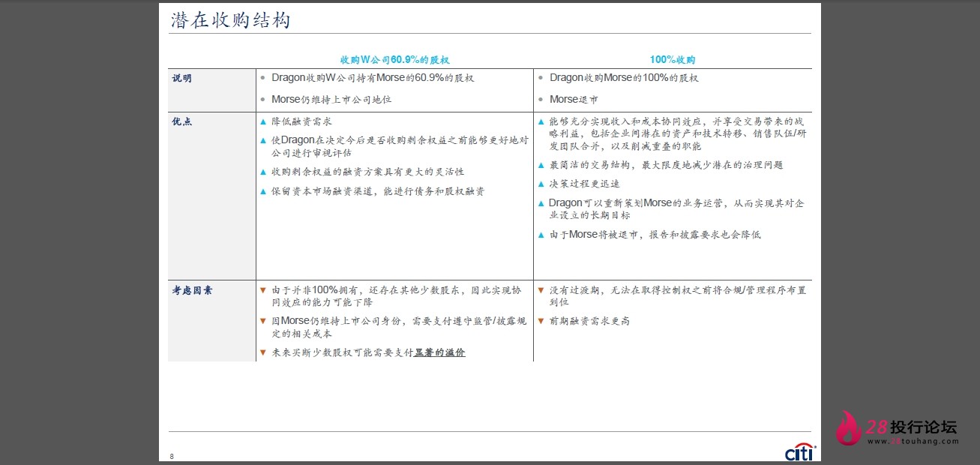Screen dimensions: 980x465
Task: Click the row label "说明"
Action: tap(181, 79)
